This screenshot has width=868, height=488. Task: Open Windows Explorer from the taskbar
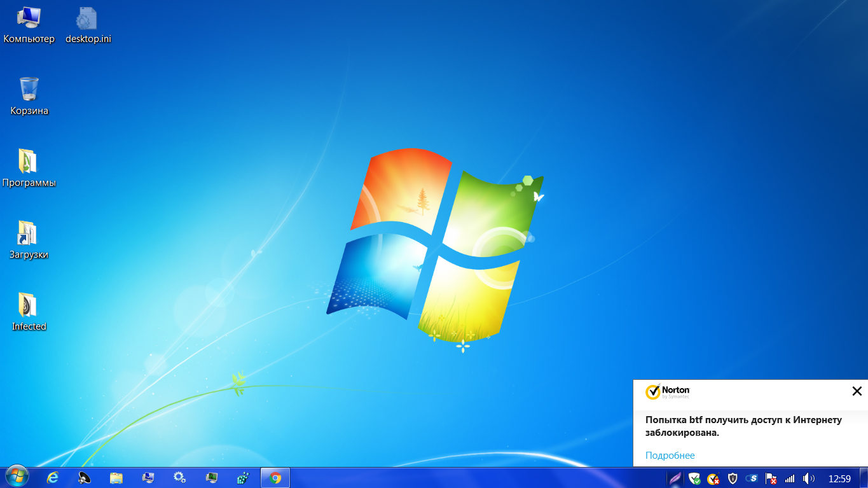point(116,478)
